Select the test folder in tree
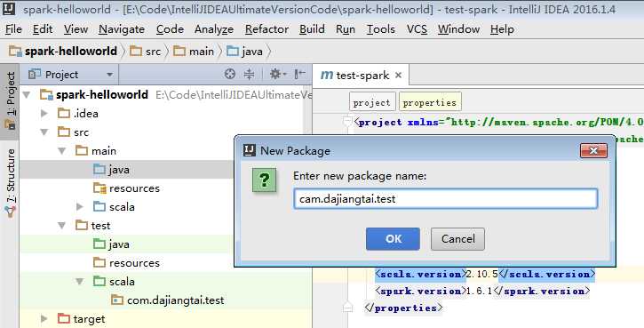The height and width of the screenshot is (328, 644). coord(92,226)
